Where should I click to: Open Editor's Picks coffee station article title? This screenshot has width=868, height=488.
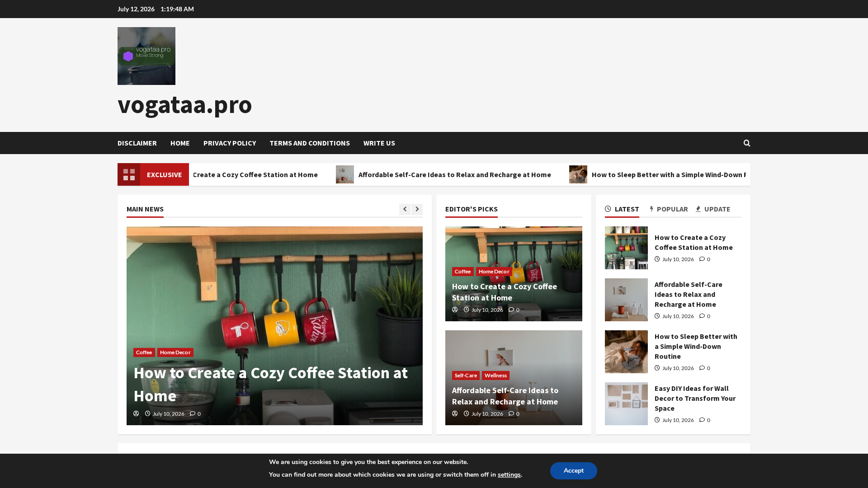pyautogui.click(x=505, y=292)
